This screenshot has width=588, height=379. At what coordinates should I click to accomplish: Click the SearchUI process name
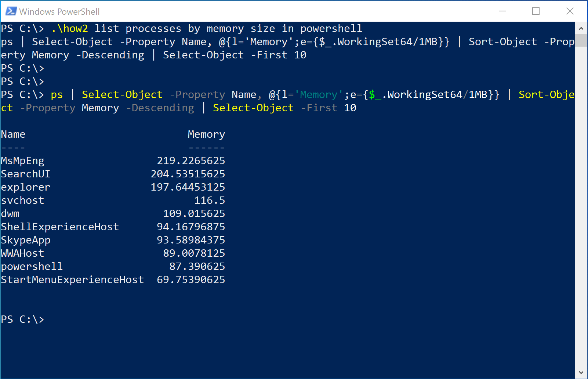25,174
